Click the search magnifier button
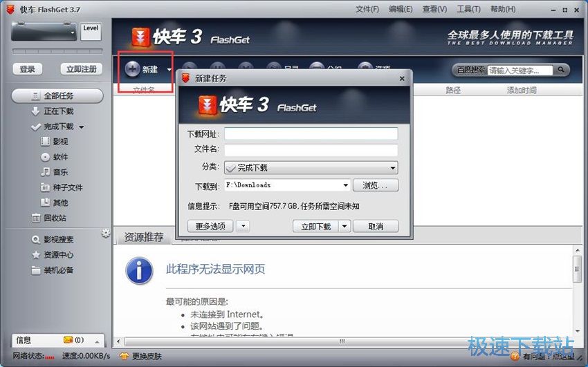The width and height of the screenshot is (588, 367). coord(561,70)
